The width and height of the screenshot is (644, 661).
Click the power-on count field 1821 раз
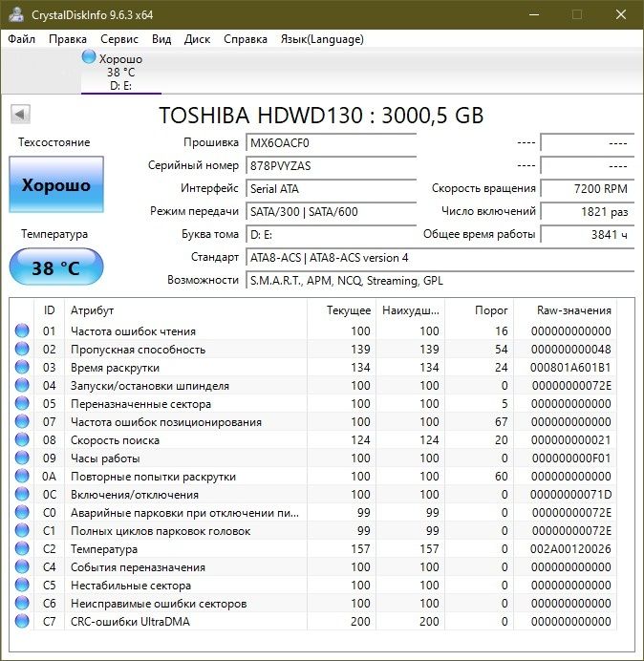587,211
